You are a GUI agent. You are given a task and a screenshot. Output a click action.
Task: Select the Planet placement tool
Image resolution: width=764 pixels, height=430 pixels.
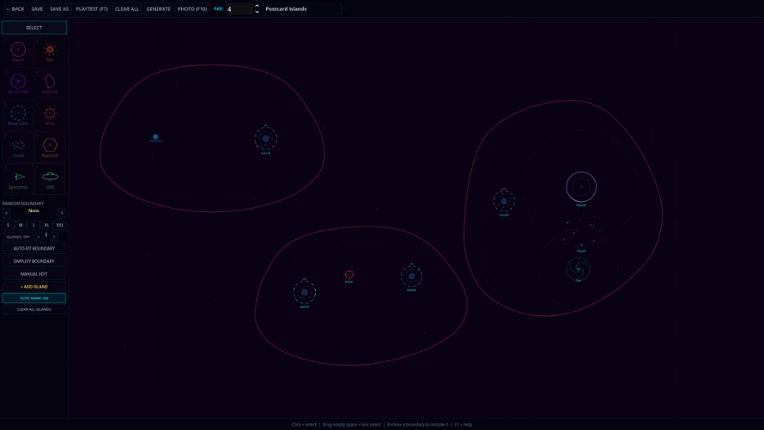[18, 51]
